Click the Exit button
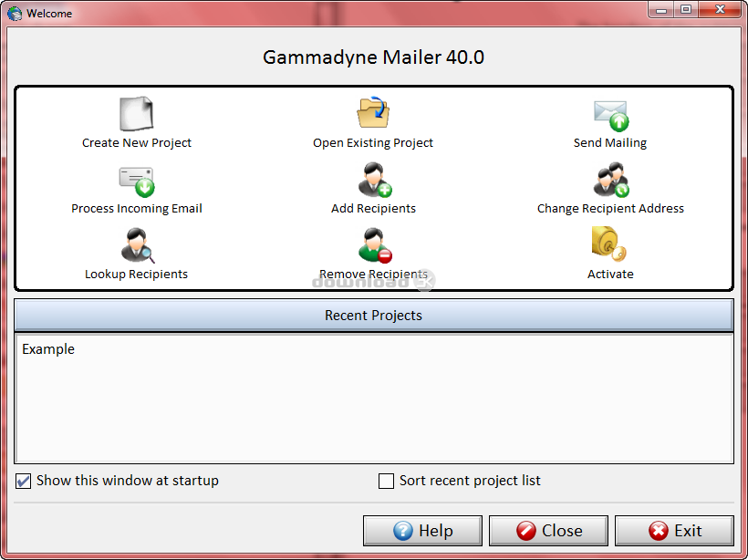The width and height of the screenshot is (748, 560). pyautogui.click(x=674, y=531)
